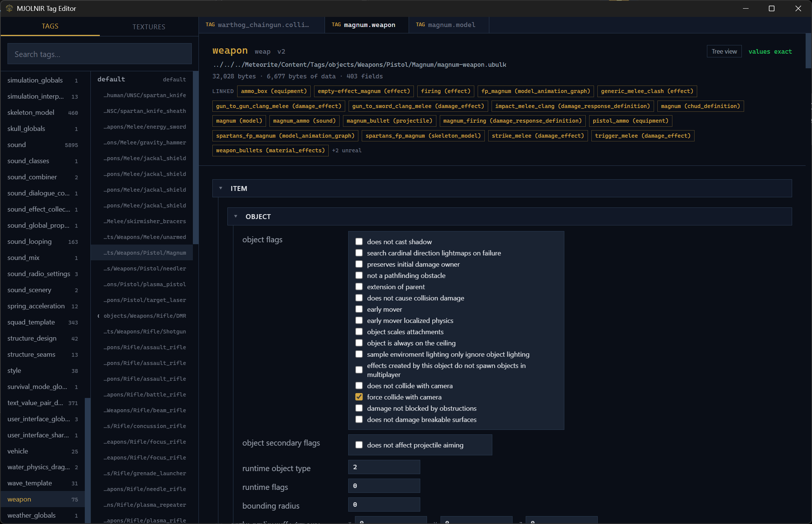Click the Tree view button
This screenshot has height=524, width=812.
click(724, 51)
